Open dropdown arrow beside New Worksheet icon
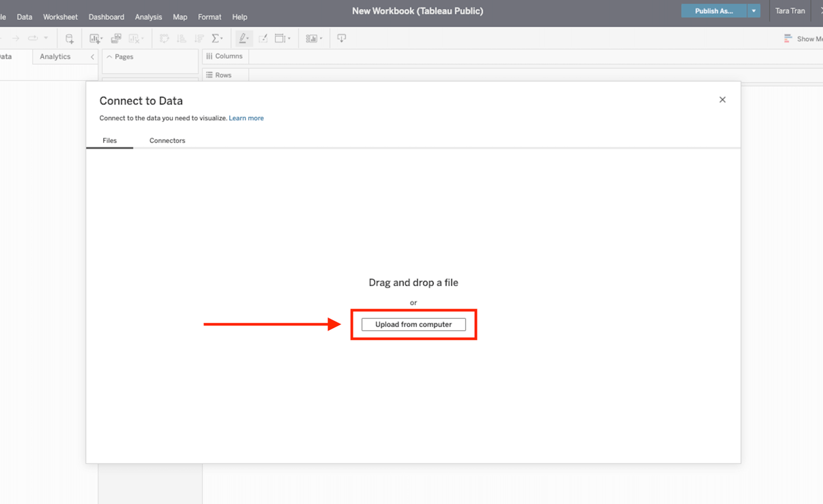 (x=101, y=39)
